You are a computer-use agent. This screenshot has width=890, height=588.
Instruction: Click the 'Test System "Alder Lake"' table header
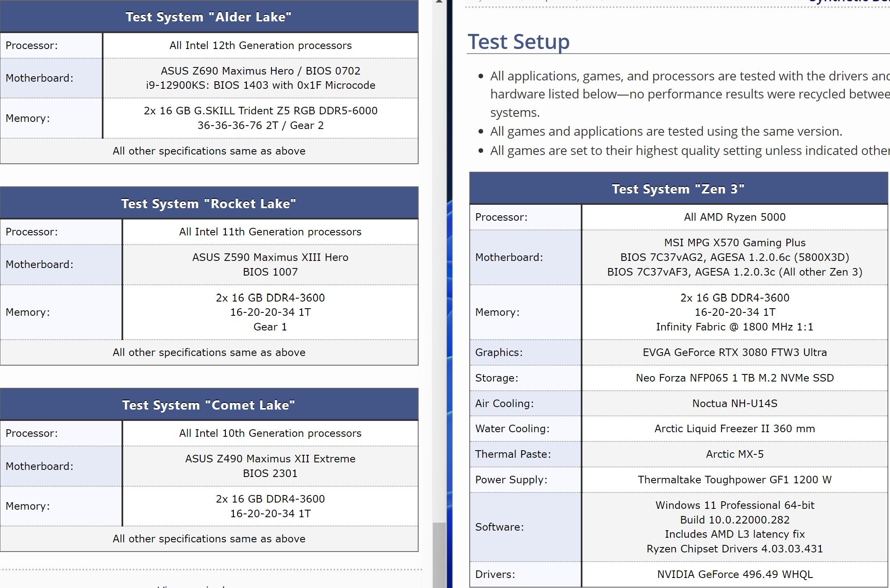point(209,17)
